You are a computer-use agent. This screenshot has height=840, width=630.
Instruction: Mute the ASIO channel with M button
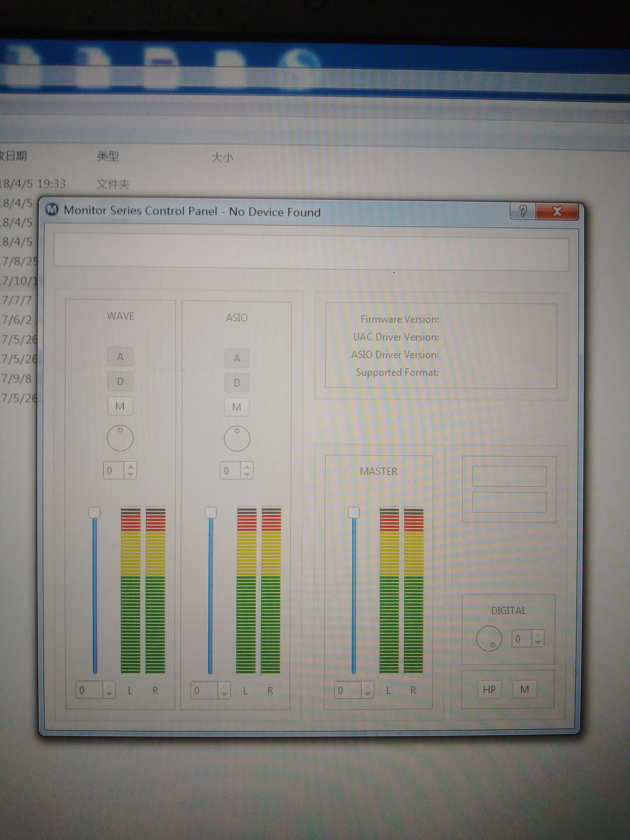click(x=237, y=407)
